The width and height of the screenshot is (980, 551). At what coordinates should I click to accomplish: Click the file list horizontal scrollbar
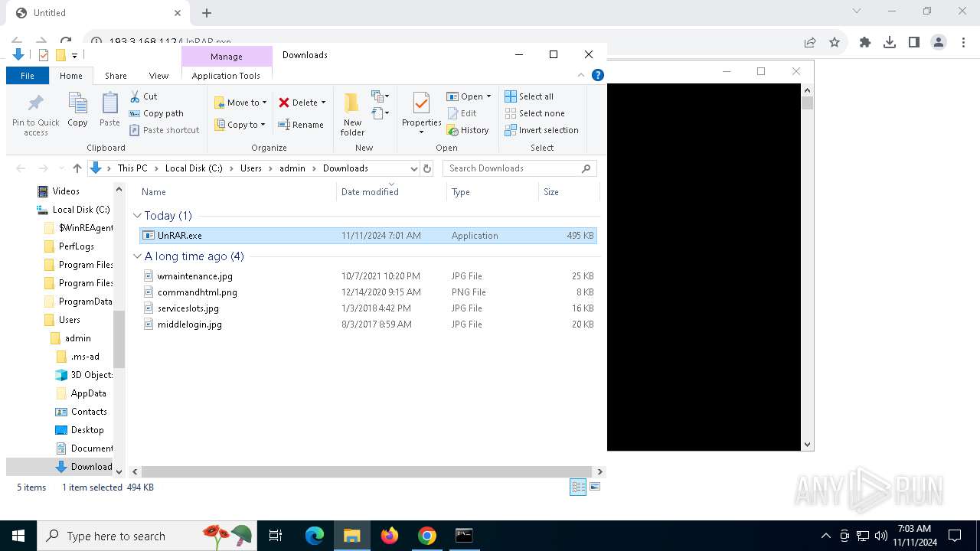(367, 472)
